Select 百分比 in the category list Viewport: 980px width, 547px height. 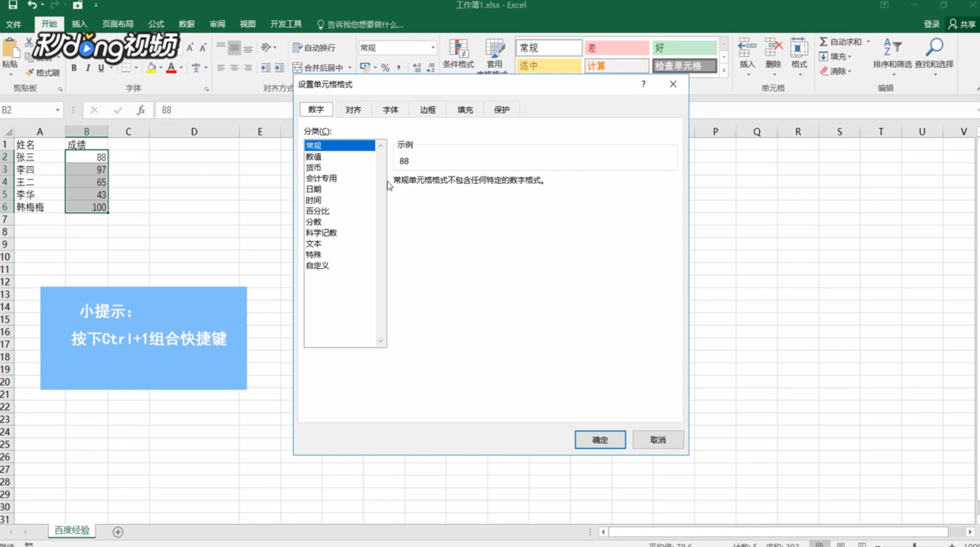tap(316, 211)
